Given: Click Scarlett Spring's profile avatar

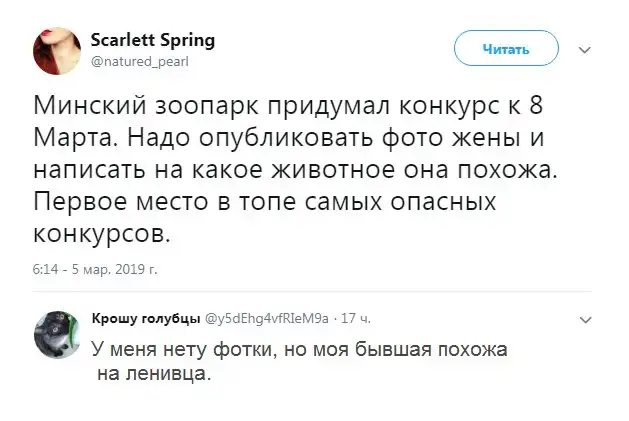Looking at the screenshot, I should coord(57,49).
